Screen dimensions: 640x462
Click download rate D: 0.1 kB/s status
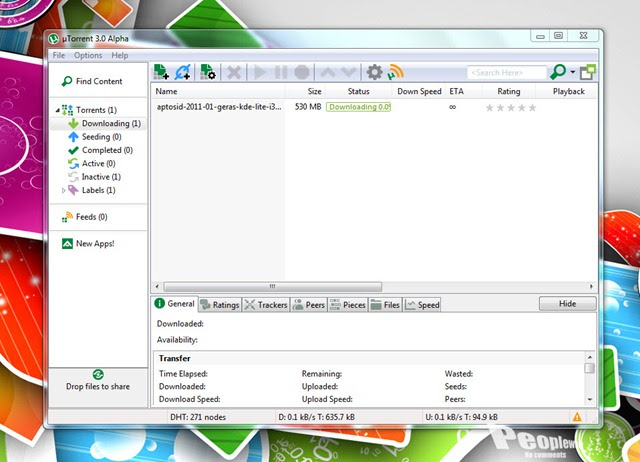(316, 417)
